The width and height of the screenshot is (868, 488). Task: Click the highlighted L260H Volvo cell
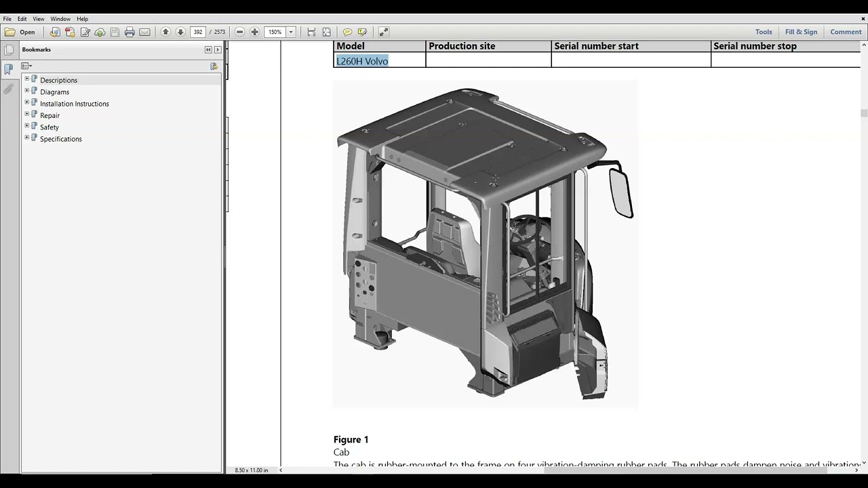coord(362,61)
